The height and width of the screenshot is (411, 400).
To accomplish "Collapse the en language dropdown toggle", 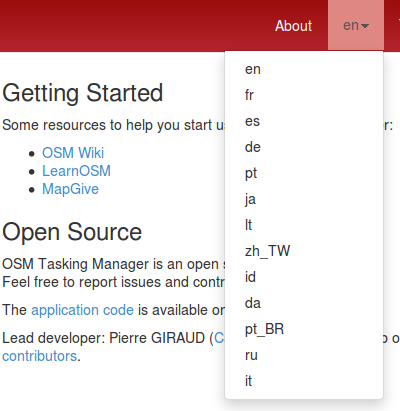I will [356, 25].
